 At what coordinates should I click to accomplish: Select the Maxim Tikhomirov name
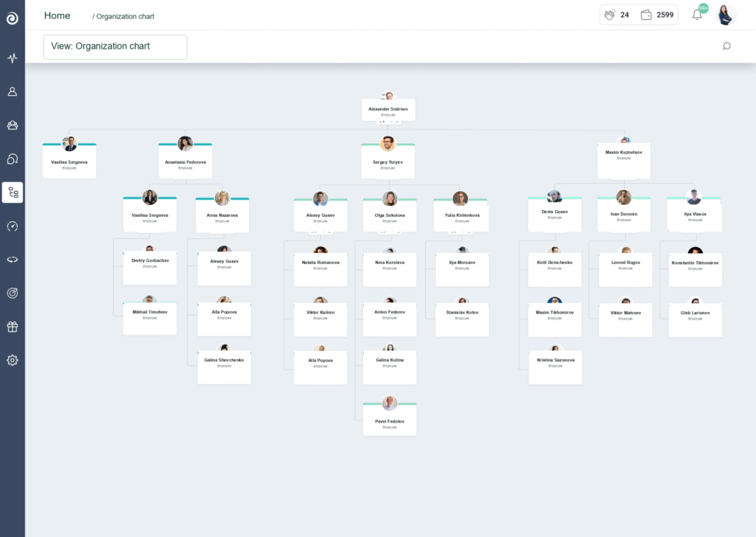[554, 312]
